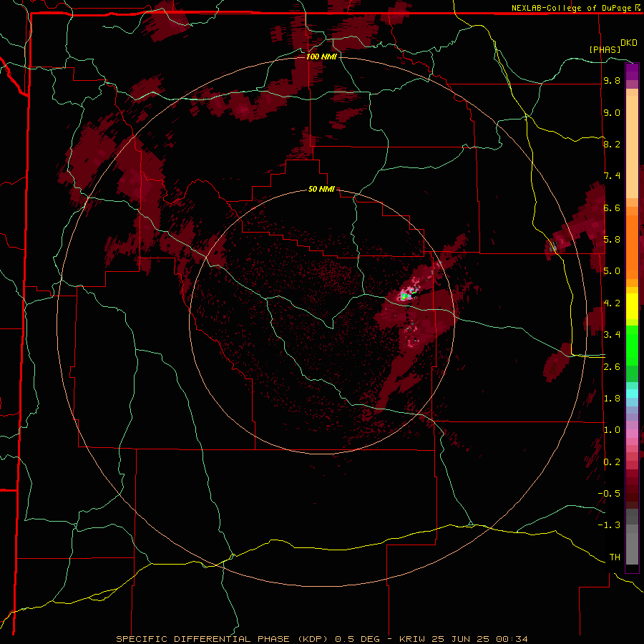The image size is (644, 644).
Task: Click the 100 NMI range ring label
Action: tap(321, 57)
